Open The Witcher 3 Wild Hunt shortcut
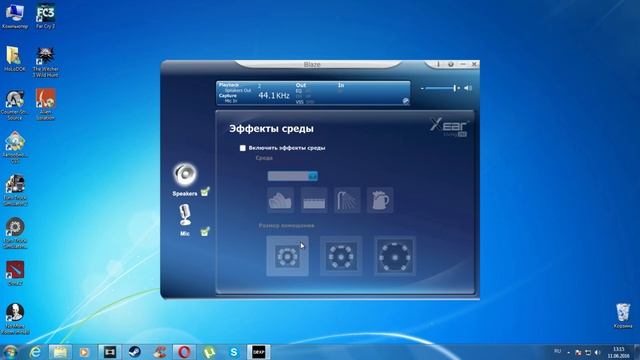The height and width of the screenshot is (360, 640). [45, 62]
